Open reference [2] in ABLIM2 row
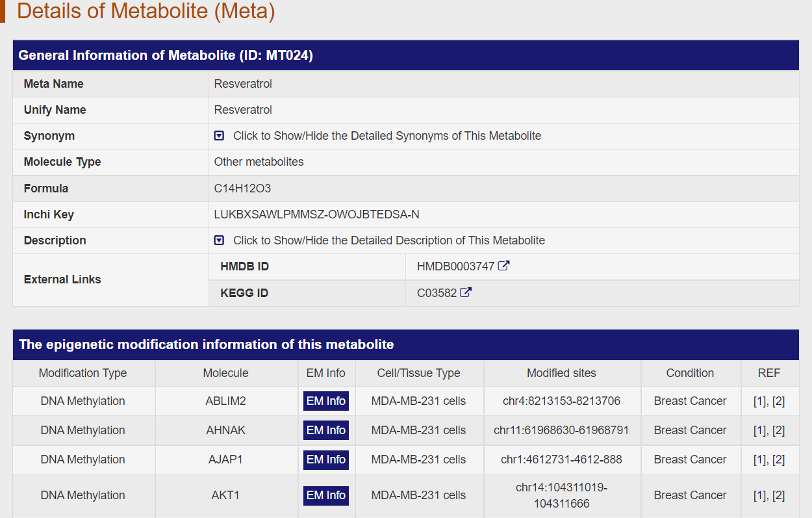The width and height of the screenshot is (812, 518). pyautogui.click(x=778, y=401)
